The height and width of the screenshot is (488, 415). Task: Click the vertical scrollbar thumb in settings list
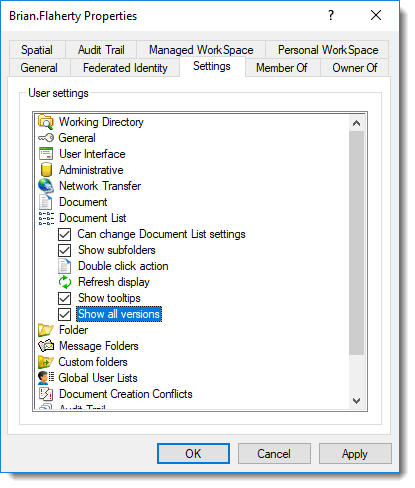[x=356, y=243]
